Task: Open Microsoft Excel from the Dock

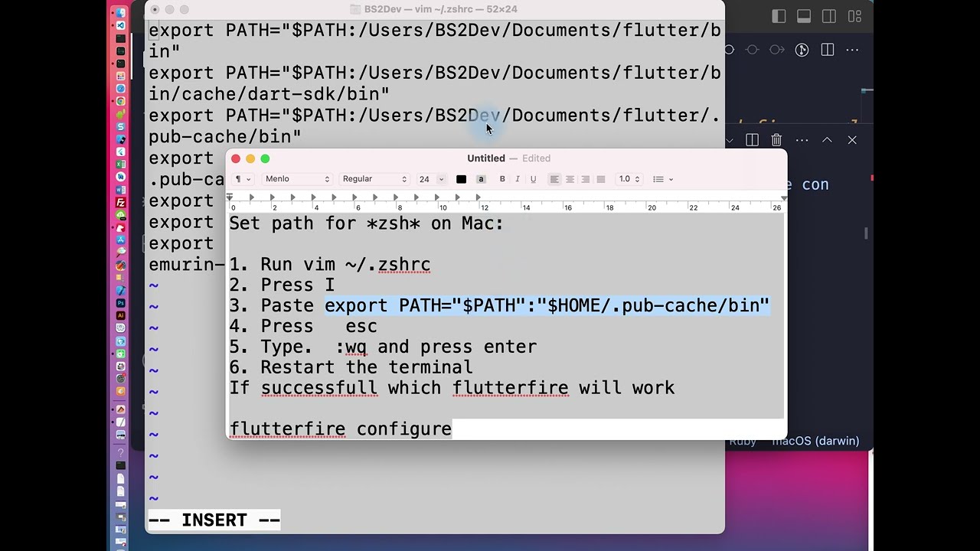Action: 120,165
